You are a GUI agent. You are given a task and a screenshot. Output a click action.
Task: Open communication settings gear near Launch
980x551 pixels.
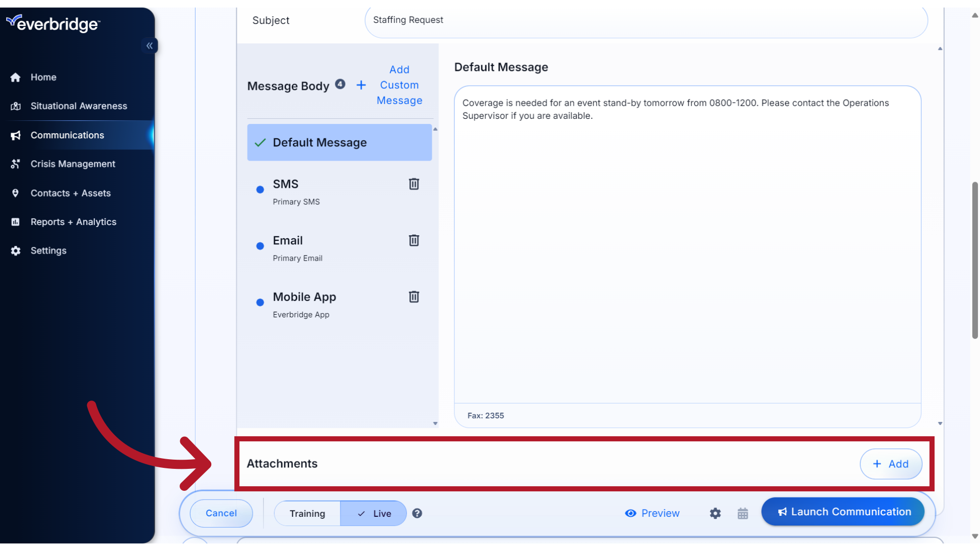point(715,513)
